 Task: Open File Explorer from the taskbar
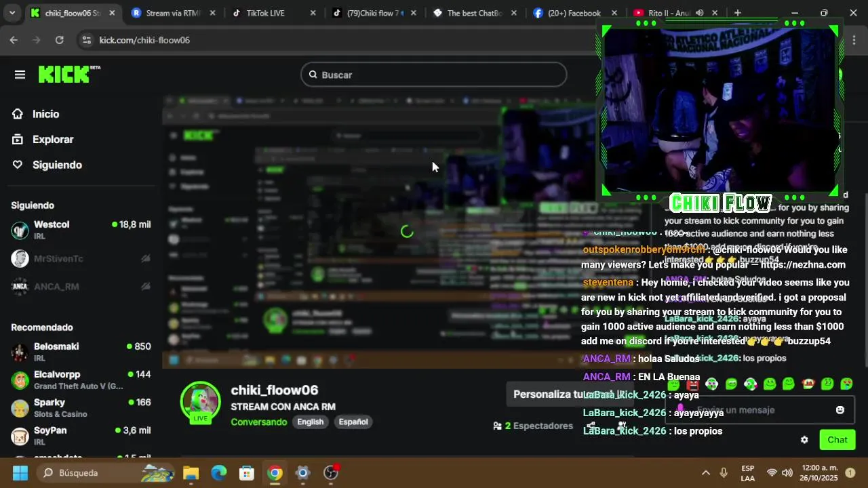pos(191,472)
